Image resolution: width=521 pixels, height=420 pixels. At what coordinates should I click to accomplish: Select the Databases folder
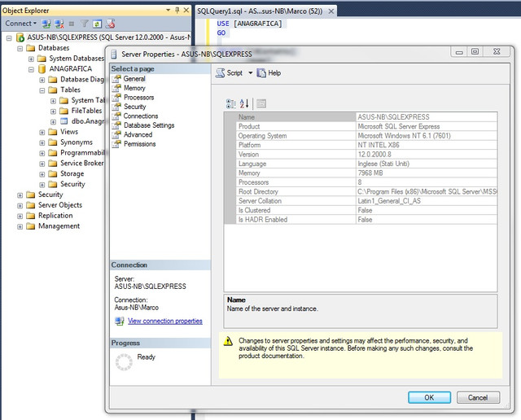[x=54, y=48]
